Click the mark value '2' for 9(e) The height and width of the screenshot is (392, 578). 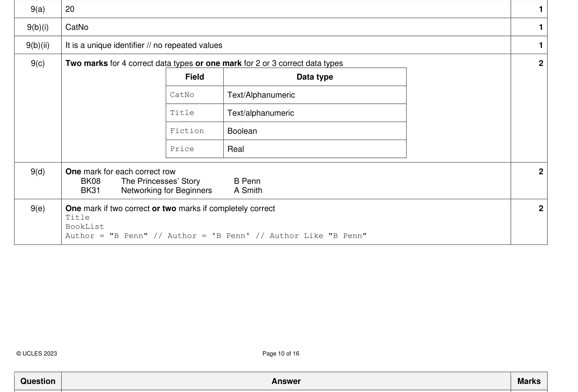(x=541, y=209)
